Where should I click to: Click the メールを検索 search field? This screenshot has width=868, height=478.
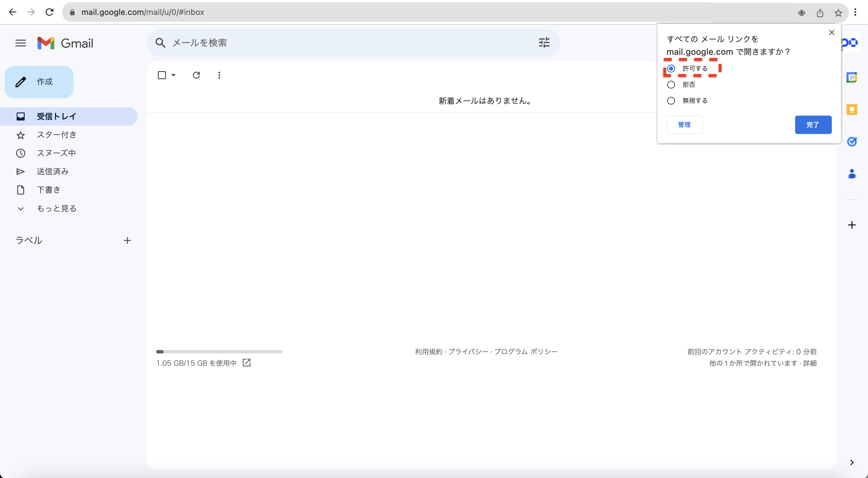click(x=337, y=43)
